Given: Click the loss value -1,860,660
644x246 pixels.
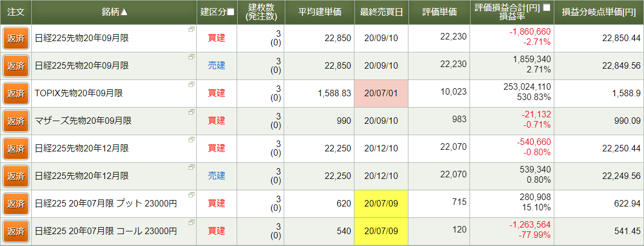Looking at the screenshot, I should point(530,32).
